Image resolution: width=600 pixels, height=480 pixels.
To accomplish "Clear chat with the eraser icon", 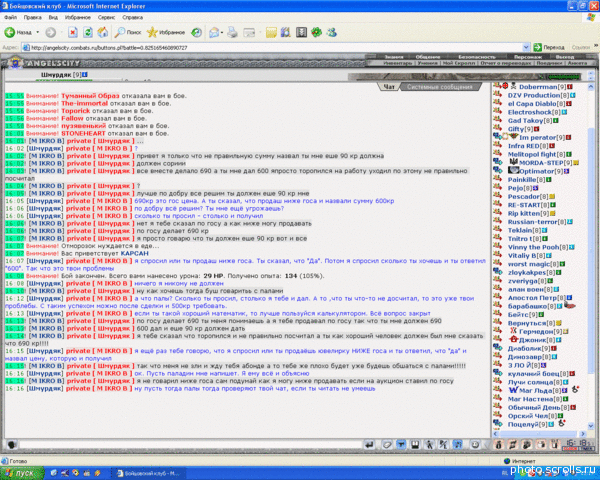I will point(387,444).
